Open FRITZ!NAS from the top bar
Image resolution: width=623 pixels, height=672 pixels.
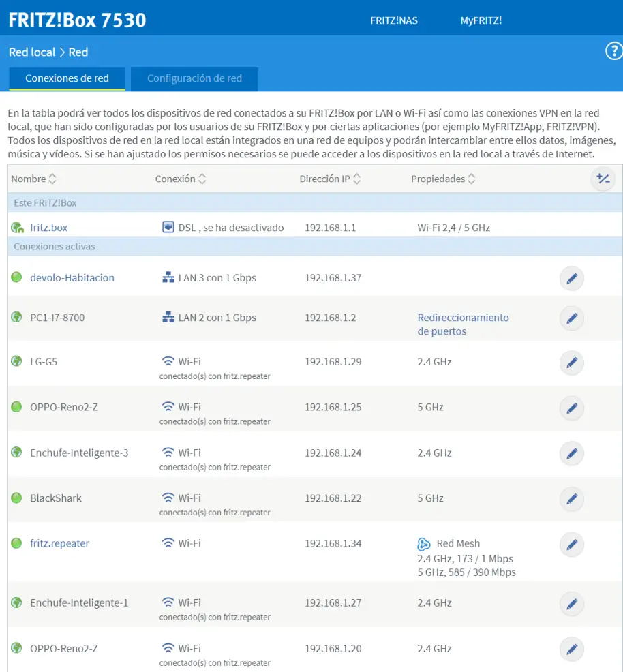[x=394, y=20]
